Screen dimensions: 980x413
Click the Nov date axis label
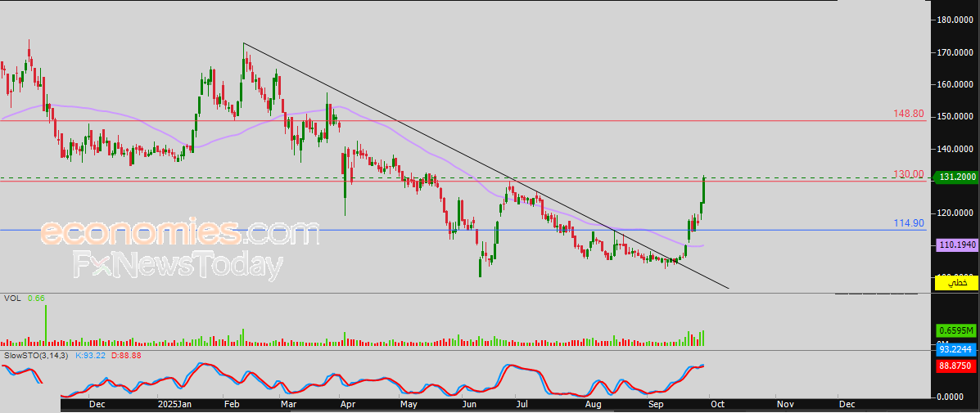[784, 405]
